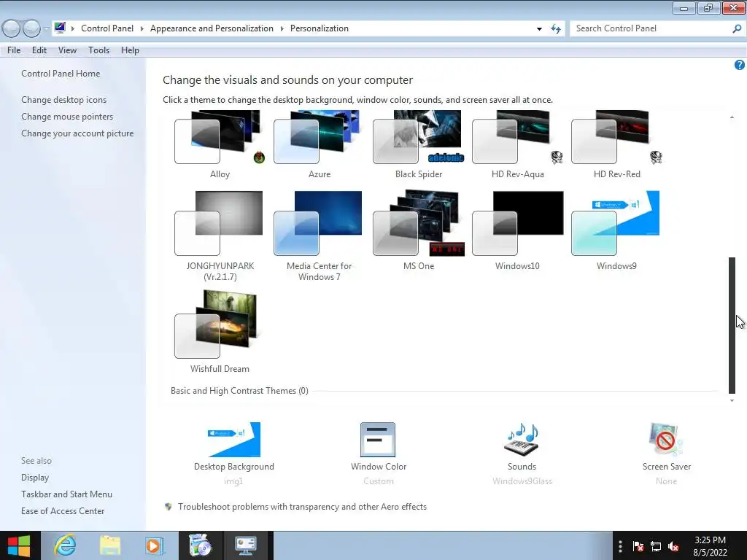The height and width of the screenshot is (560, 747).
Task: Open the Help menu
Action: pos(130,50)
